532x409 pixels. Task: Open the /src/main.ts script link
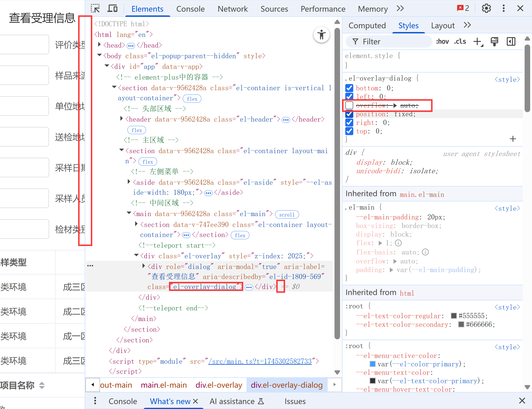260,361
